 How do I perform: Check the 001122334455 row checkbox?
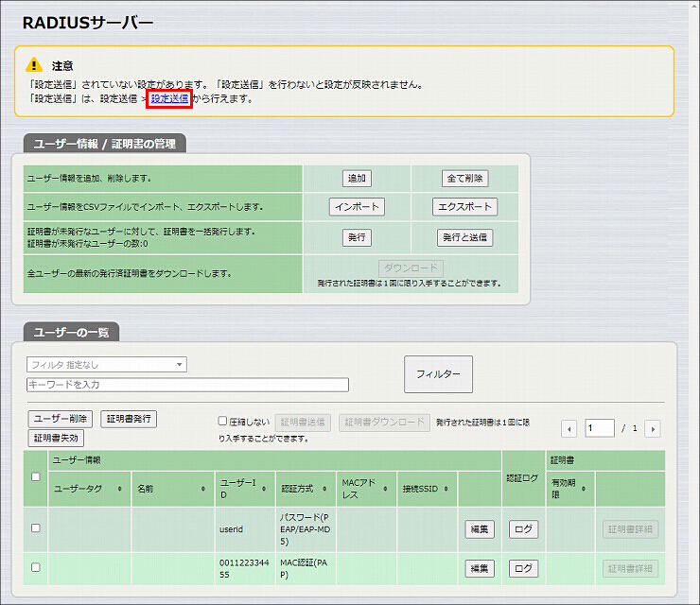pyautogui.click(x=36, y=567)
